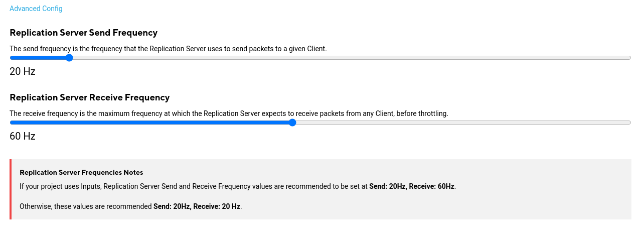Select the Replication Server Send Frequency heading
This screenshot has height=231, width=644.
pyautogui.click(x=83, y=33)
